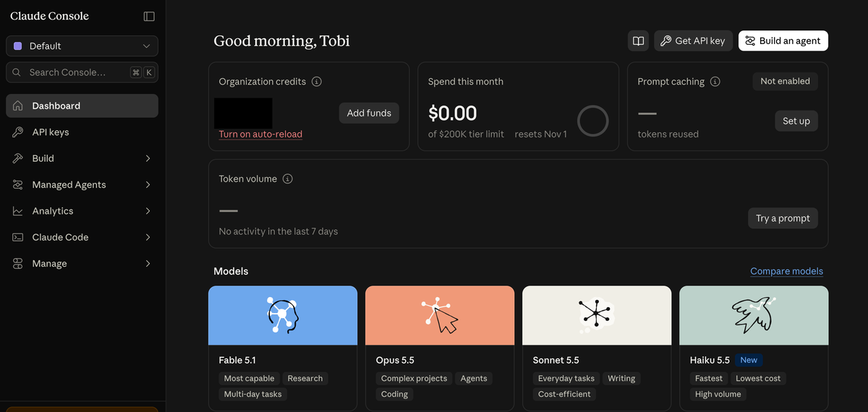Click the Multi-day tasks tag
This screenshot has height=412, width=868.
(x=252, y=394)
